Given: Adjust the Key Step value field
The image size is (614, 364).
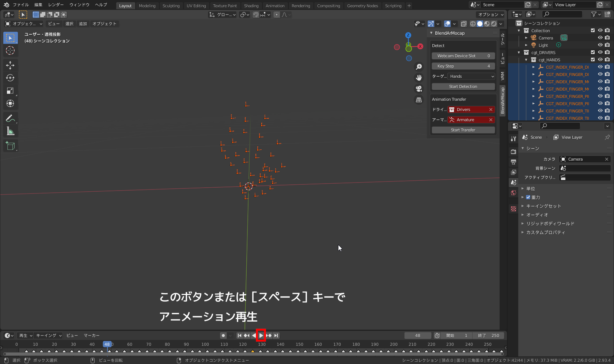Looking at the screenshot, I should pyautogui.click(x=463, y=66).
